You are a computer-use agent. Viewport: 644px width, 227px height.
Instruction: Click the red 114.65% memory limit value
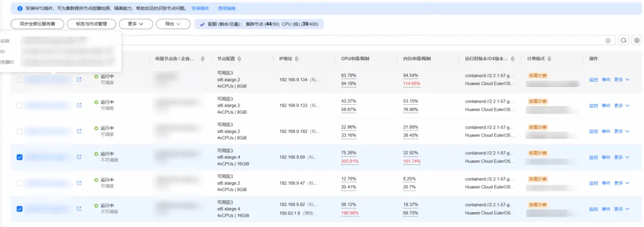412,84
